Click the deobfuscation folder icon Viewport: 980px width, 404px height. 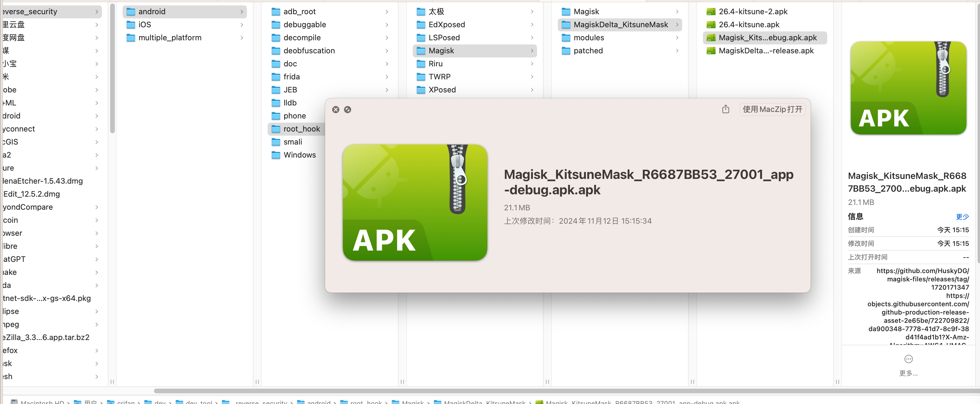click(x=276, y=51)
